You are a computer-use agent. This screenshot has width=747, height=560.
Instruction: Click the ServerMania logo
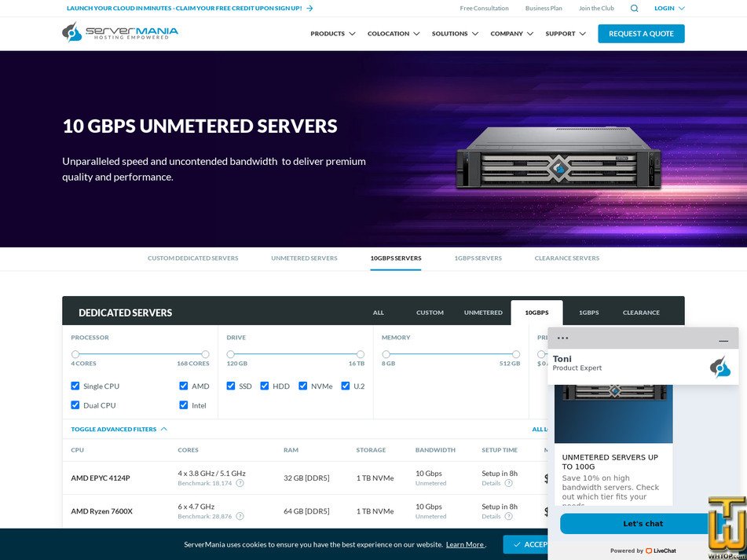pyautogui.click(x=119, y=33)
